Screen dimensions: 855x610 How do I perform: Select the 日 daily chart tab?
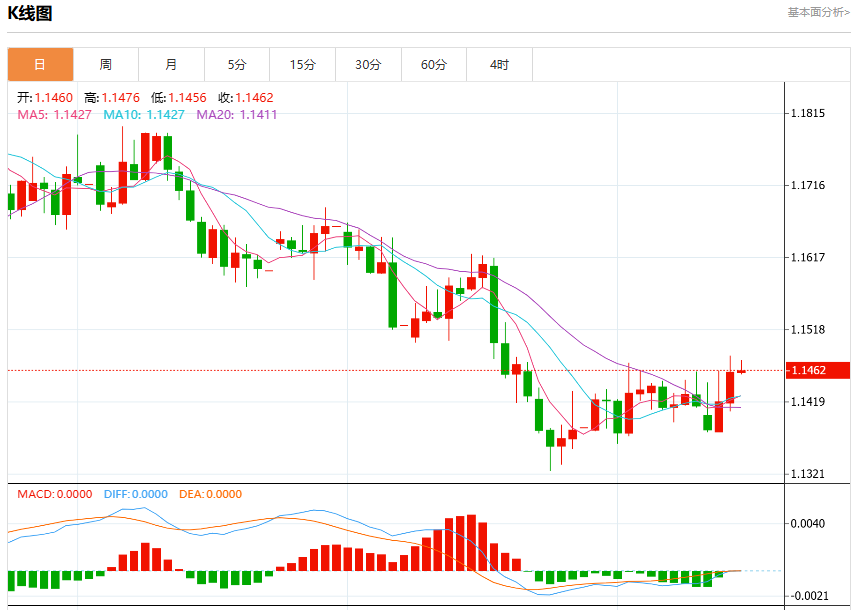40,64
